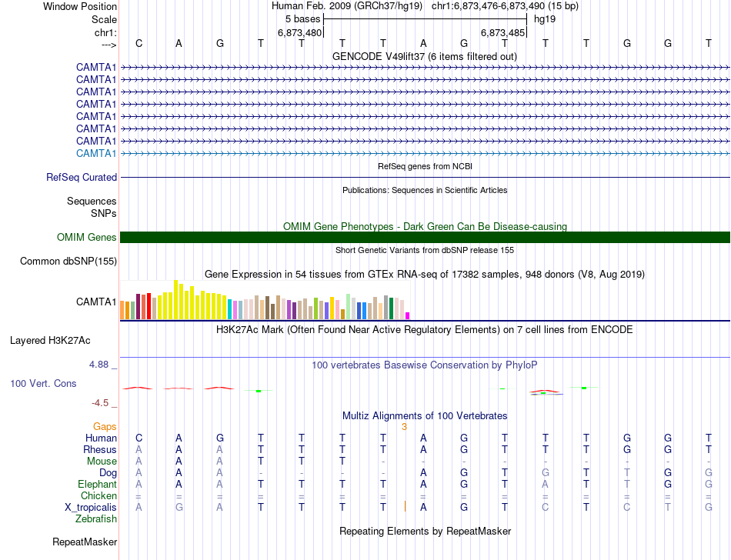Click the tallest yellow GTEx expression bar
The height and width of the screenshot is (560, 731).
(x=175, y=299)
